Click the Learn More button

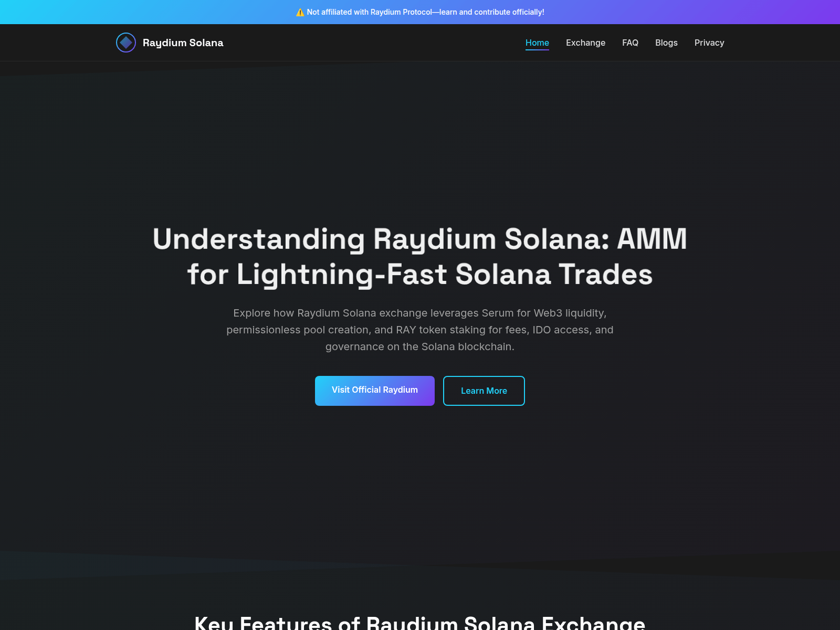(x=484, y=391)
